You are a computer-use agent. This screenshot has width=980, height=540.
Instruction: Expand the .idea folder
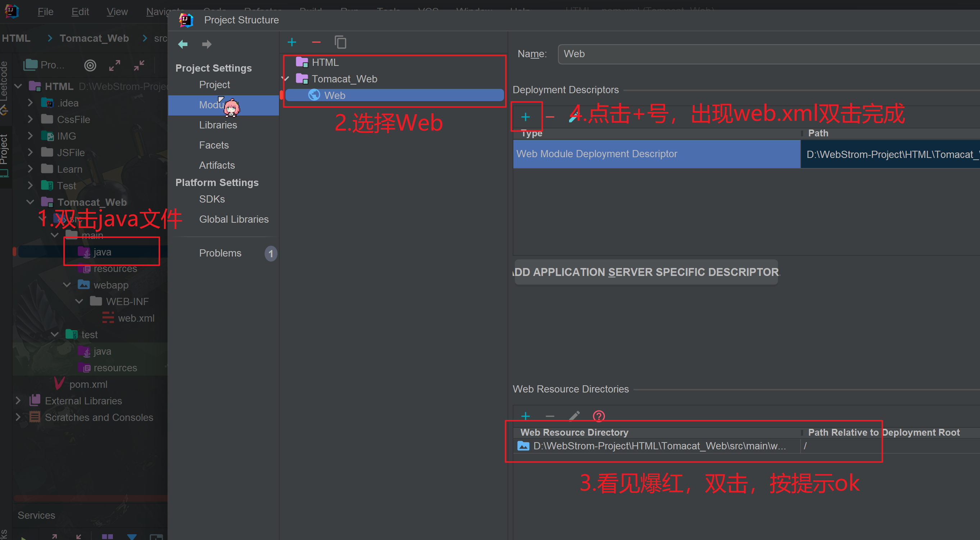coord(30,103)
